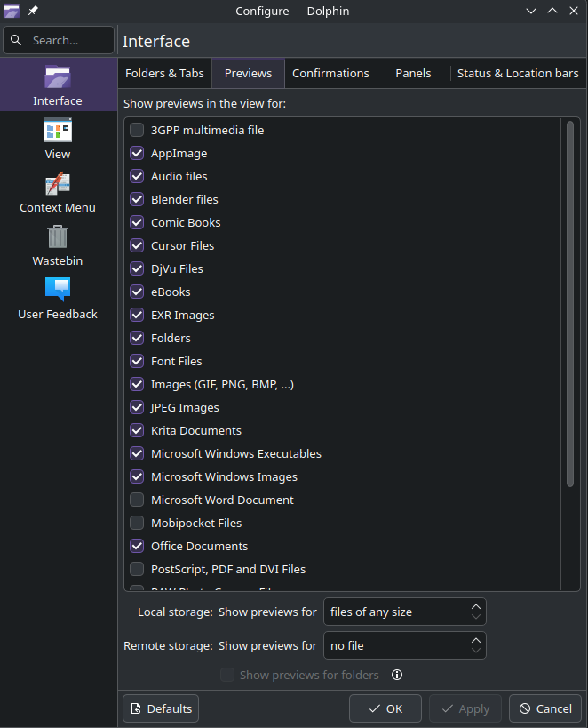This screenshot has height=728, width=588.
Task: Open Local storage preview size dropdown
Action: coord(405,612)
